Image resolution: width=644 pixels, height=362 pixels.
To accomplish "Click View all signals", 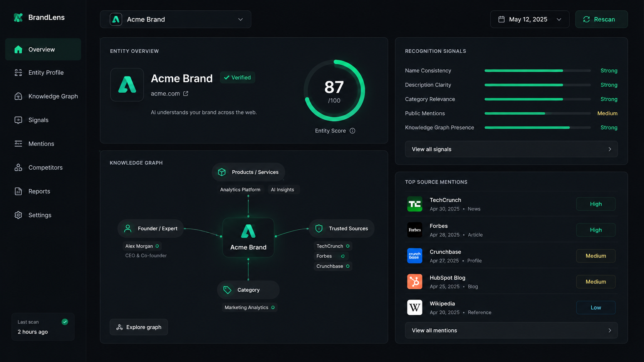I will pyautogui.click(x=511, y=149).
